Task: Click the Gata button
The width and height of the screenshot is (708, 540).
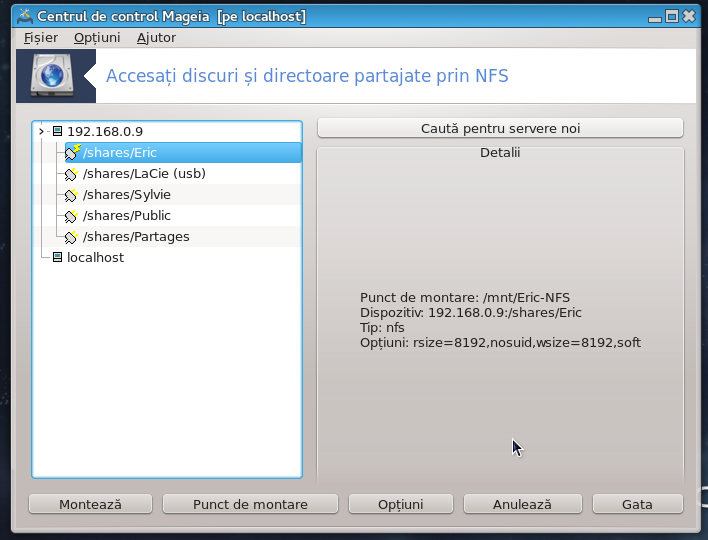Action: [x=637, y=504]
